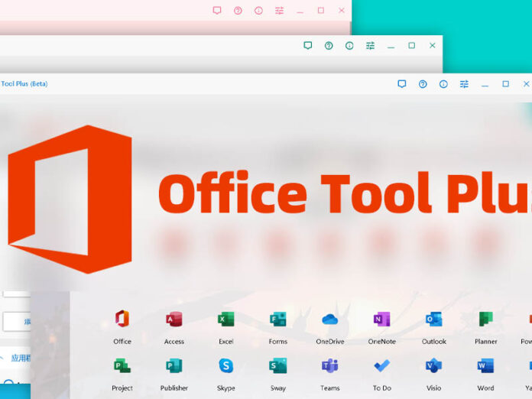Open info icon in pink window

(259, 11)
